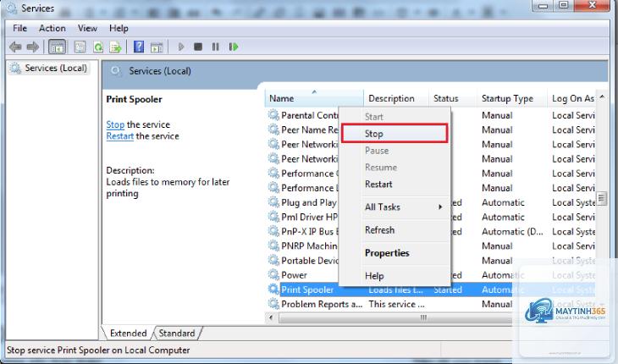The height and width of the screenshot is (364, 618).
Task: Open the Help menu in menu bar
Action: pos(119,29)
